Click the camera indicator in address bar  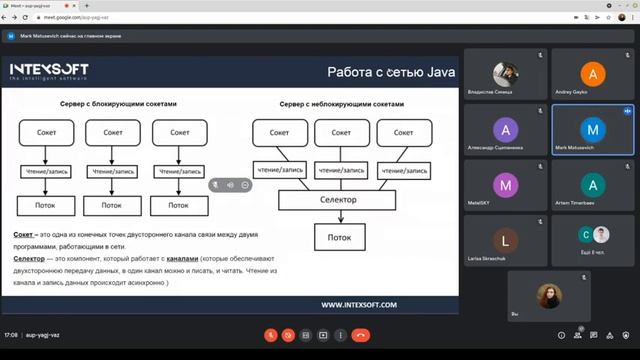(576, 18)
